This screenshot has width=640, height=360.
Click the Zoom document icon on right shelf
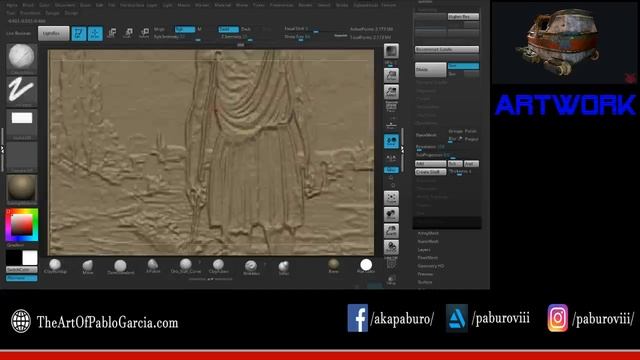[391, 92]
